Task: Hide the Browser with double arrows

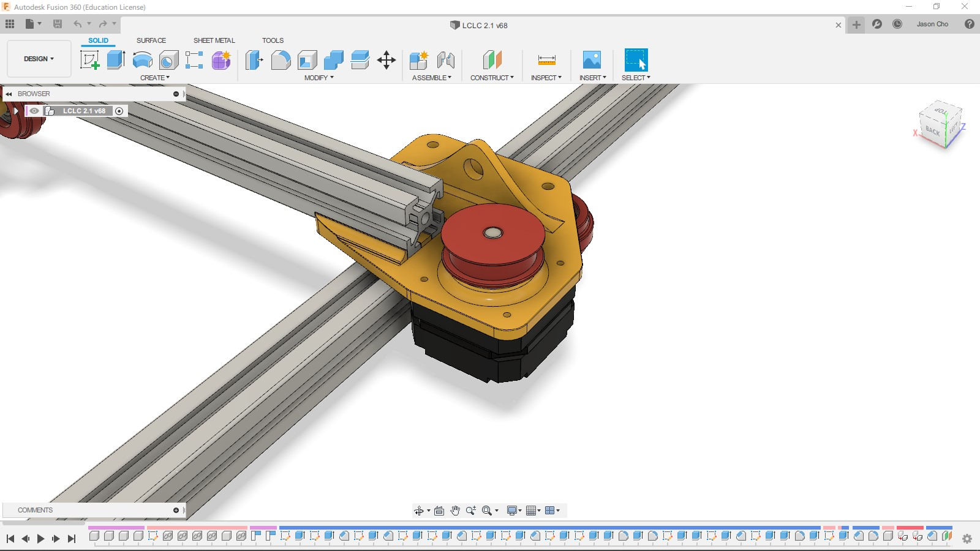Action: pos(9,94)
